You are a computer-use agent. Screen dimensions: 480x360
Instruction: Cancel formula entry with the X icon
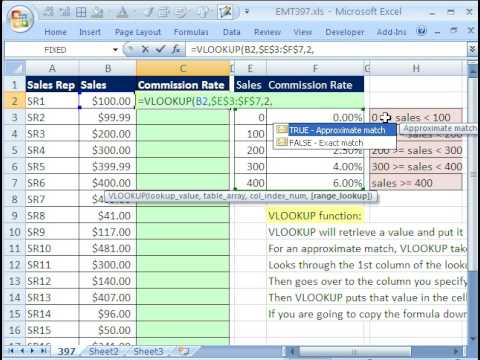pyautogui.click(x=145, y=50)
